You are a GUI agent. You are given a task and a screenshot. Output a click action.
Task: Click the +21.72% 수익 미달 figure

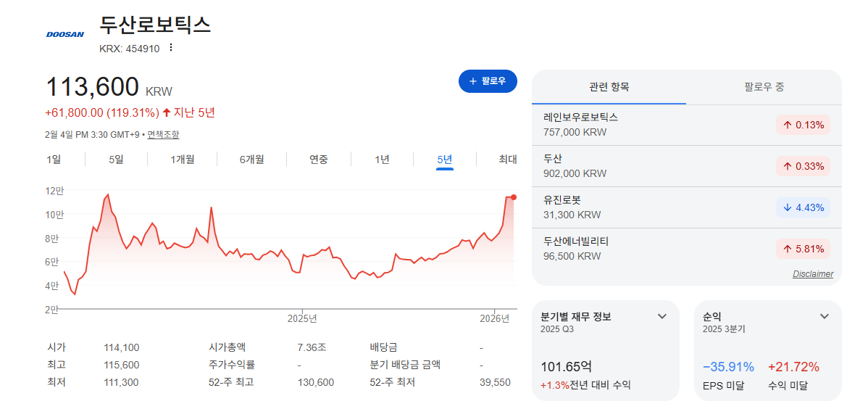(793, 367)
